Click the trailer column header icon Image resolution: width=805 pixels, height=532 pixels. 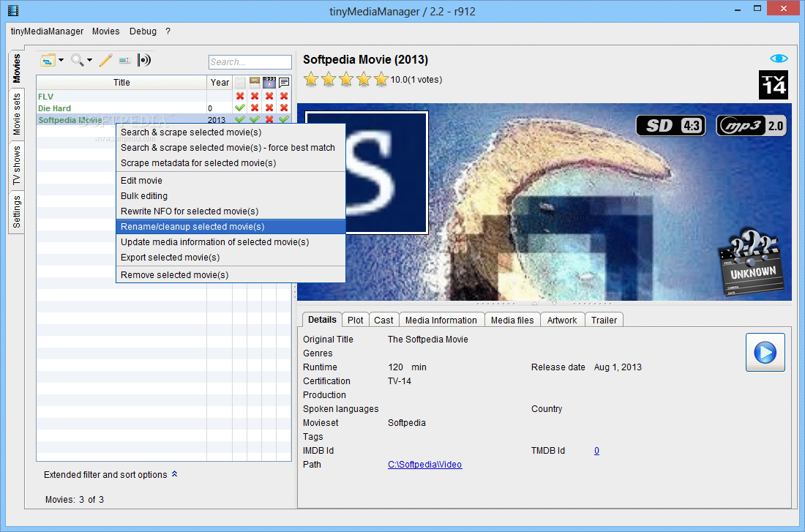(x=269, y=82)
